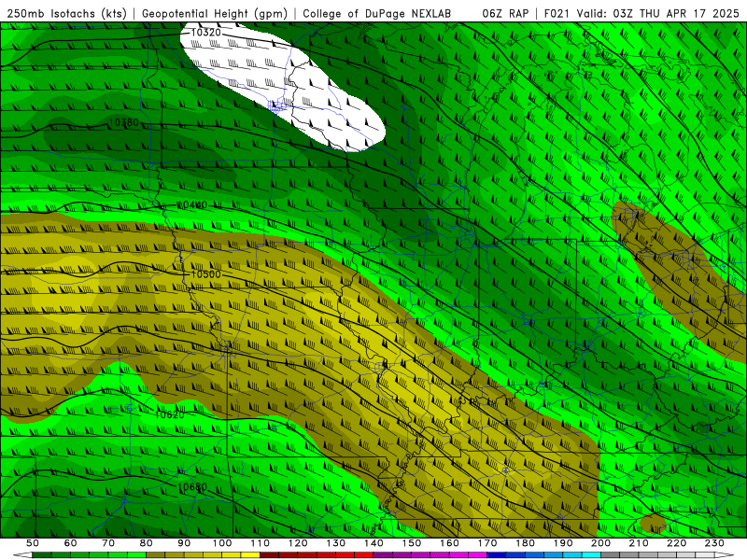747x560 pixels.
Task: Click the 150 value on the color scale
Action: (x=412, y=543)
